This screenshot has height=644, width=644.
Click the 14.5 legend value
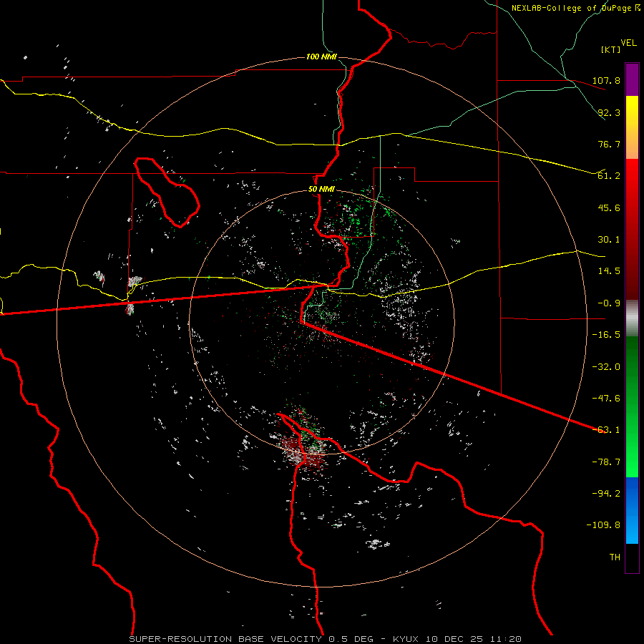[x=609, y=271]
